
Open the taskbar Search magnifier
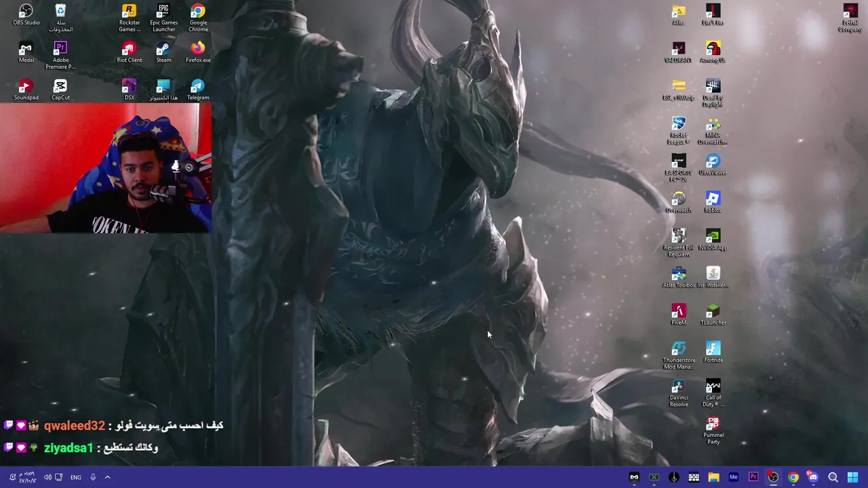[833, 477]
